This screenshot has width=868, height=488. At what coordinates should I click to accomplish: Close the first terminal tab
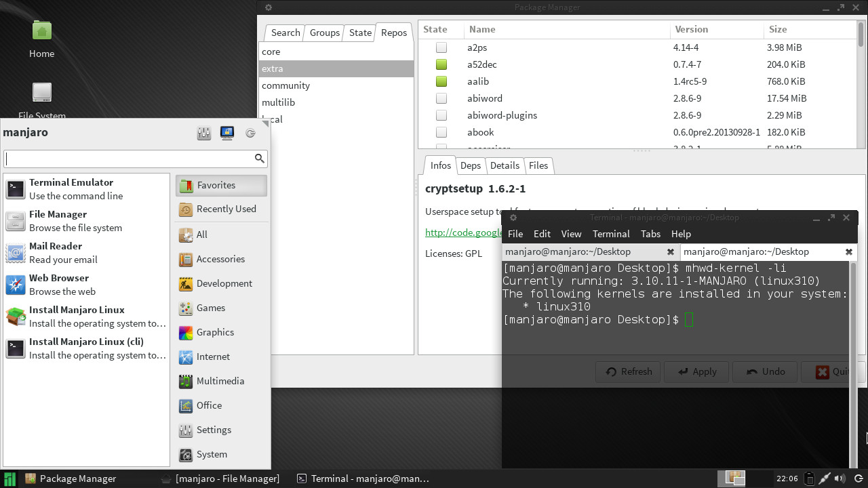[670, 251]
